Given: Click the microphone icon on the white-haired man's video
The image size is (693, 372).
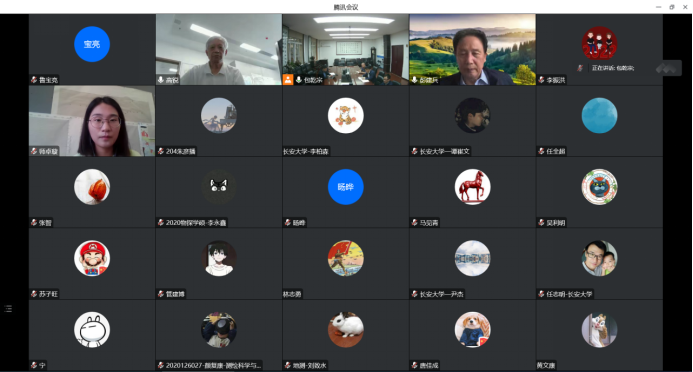Looking at the screenshot, I should coord(161,80).
